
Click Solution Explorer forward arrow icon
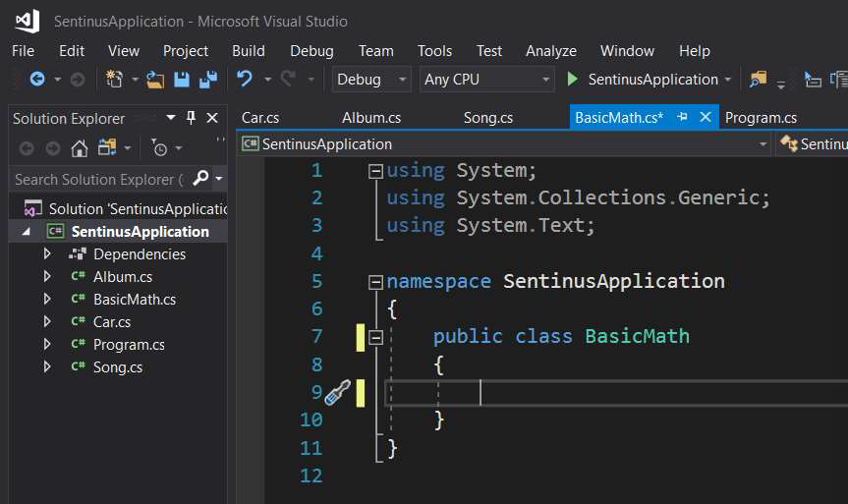tap(52, 147)
